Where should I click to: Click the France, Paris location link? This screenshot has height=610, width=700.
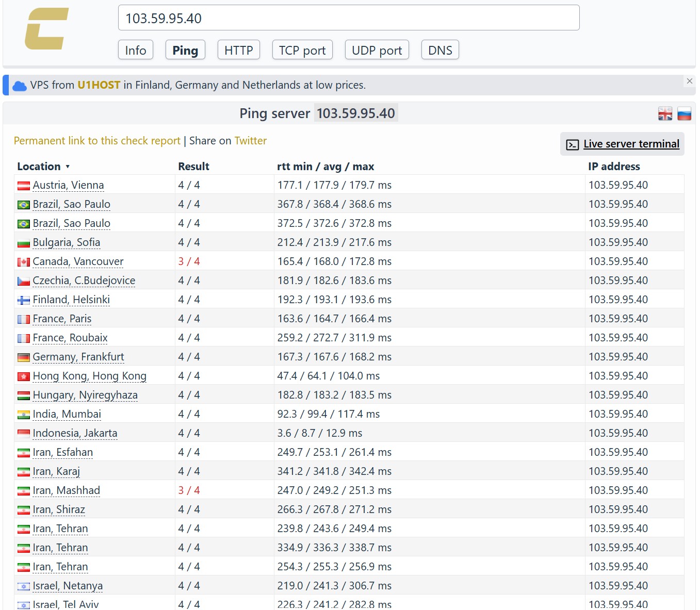coord(62,319)
